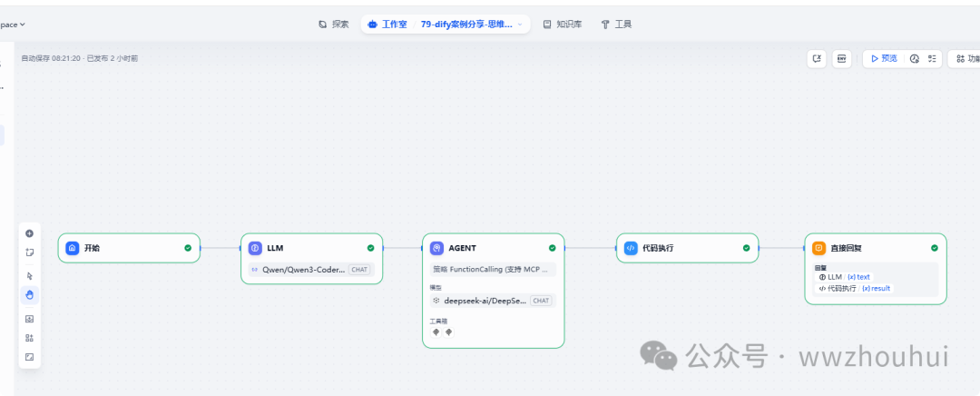This screenshot has height=396, width=980.
Task: Click the 代码执行 / result variable reference
Action: point(855,289)
